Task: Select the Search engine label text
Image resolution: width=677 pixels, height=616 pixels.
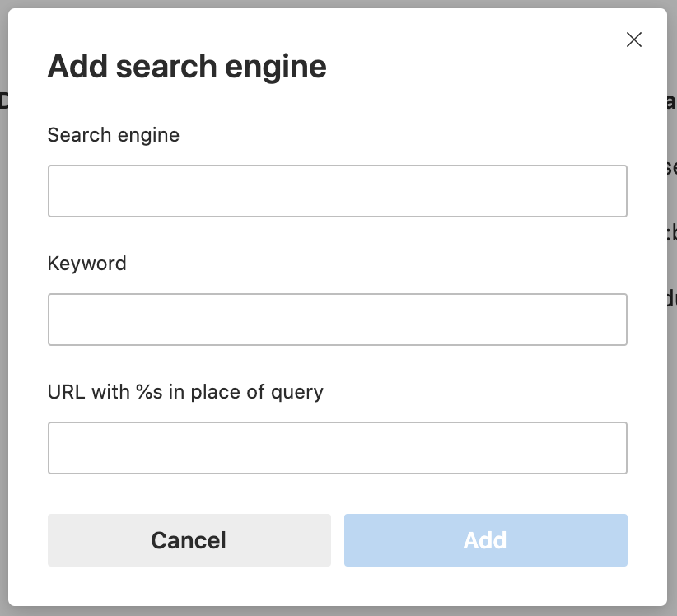Action: 113,134
